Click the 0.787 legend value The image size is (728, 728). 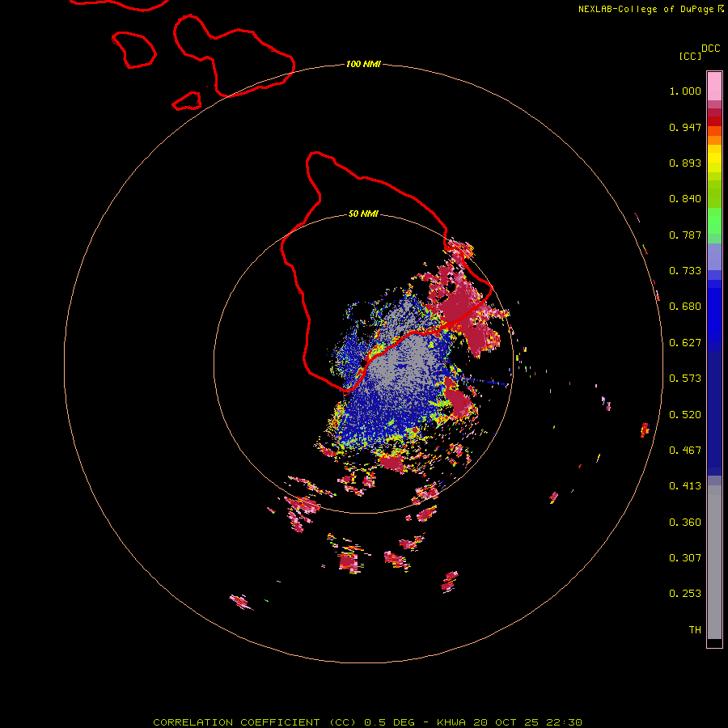685,235
